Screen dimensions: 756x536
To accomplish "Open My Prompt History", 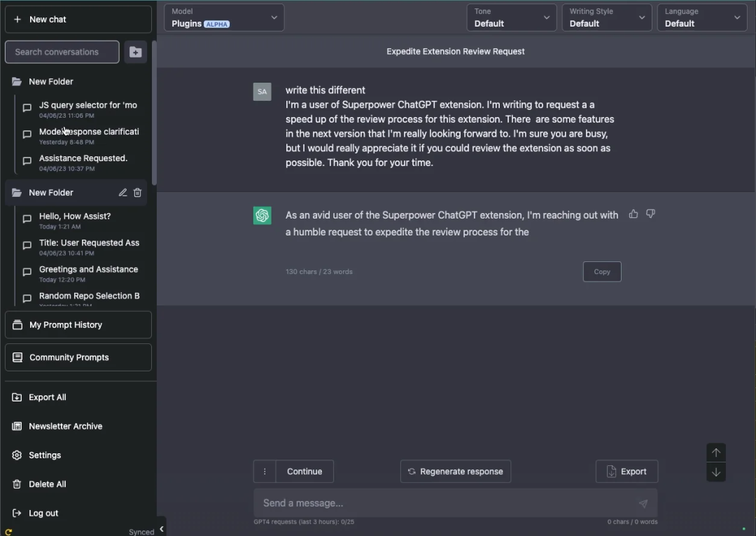I will (x=78, y=324).
